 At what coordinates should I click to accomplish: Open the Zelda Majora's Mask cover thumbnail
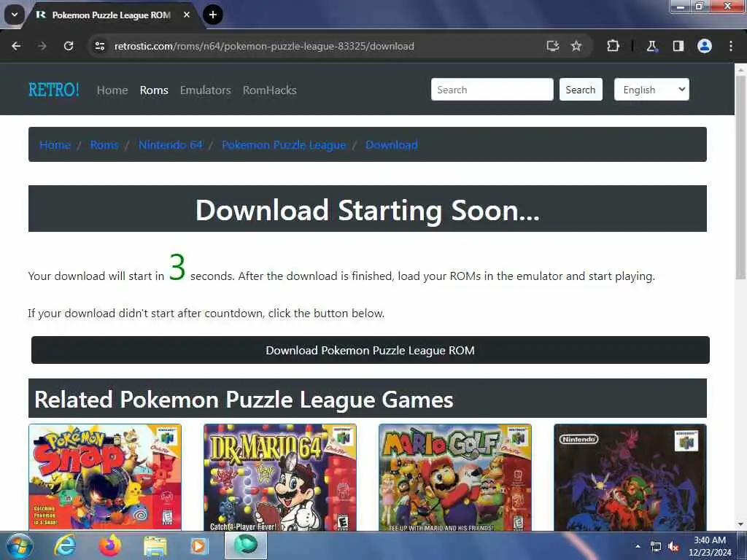click(x=630, y=477)
